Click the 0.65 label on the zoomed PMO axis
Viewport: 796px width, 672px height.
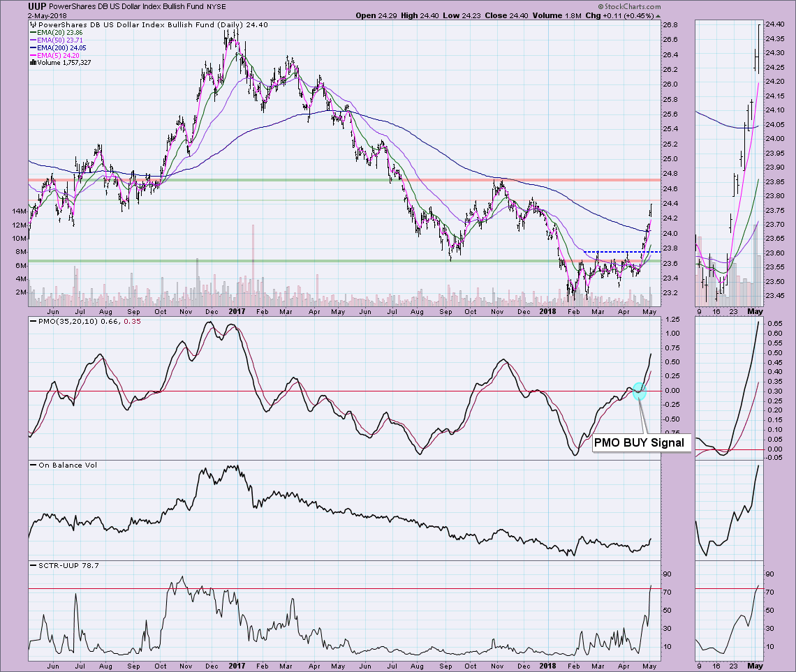774,324
